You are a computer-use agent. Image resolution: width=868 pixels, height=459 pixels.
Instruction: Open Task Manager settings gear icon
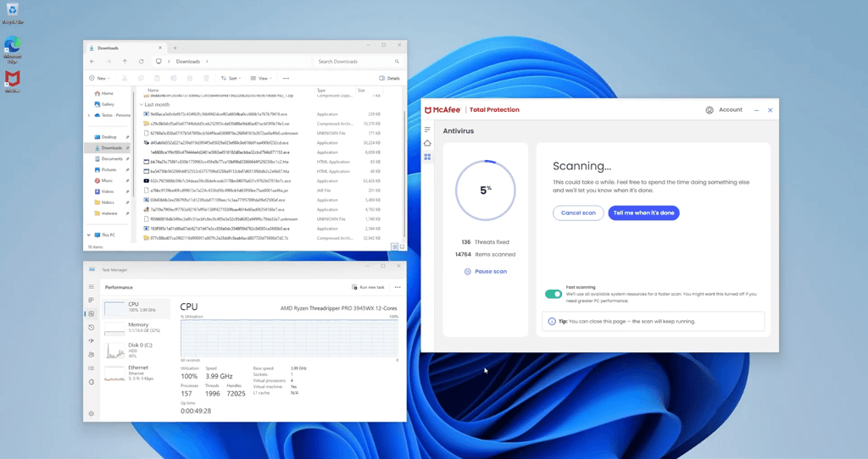[x=92, y=413]
